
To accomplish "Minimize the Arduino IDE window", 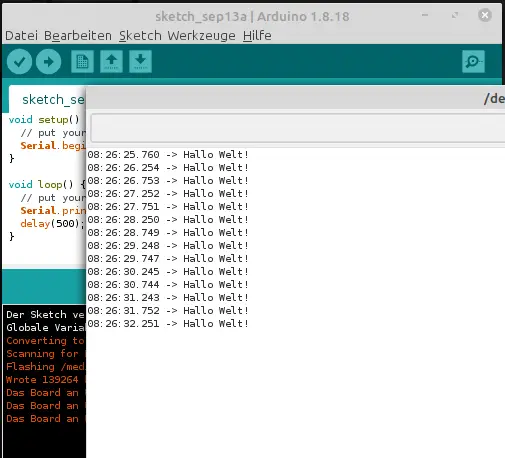I will point(425,15).
